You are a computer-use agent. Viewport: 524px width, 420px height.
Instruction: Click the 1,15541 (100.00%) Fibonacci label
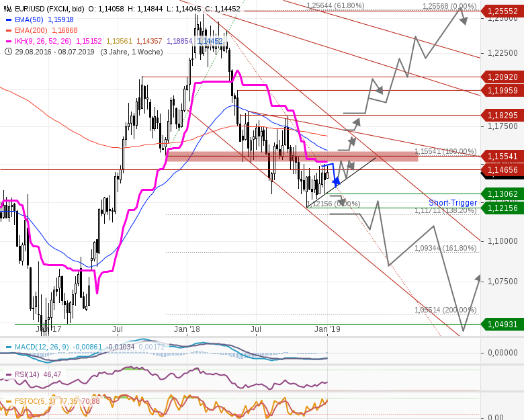[x=446, y=151]
